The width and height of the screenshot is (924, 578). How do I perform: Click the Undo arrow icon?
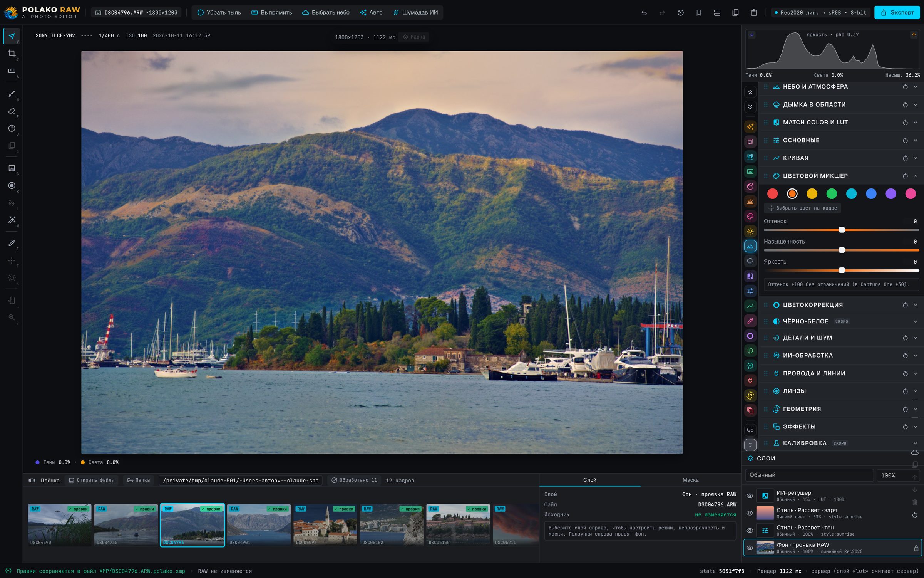644,13
